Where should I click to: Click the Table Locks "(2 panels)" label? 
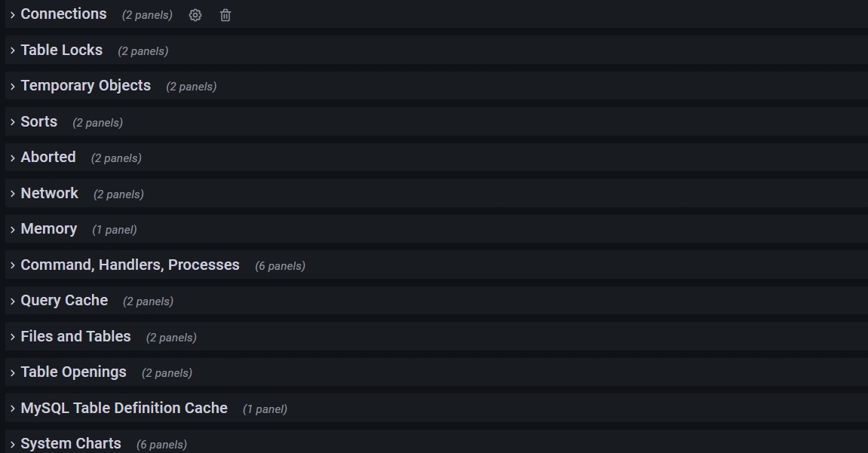(x=143, y=51)
